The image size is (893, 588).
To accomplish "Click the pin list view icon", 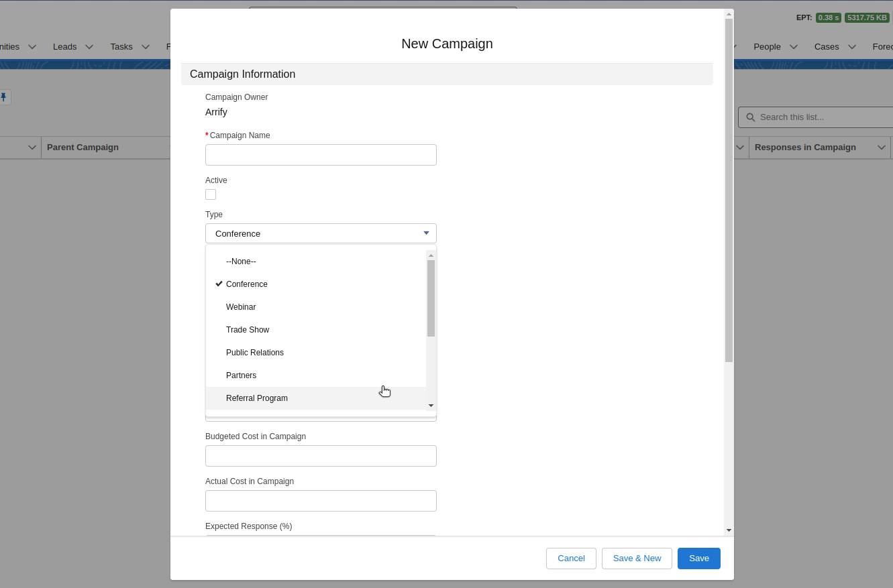I will pyautogui.click(x=3, y=97).
